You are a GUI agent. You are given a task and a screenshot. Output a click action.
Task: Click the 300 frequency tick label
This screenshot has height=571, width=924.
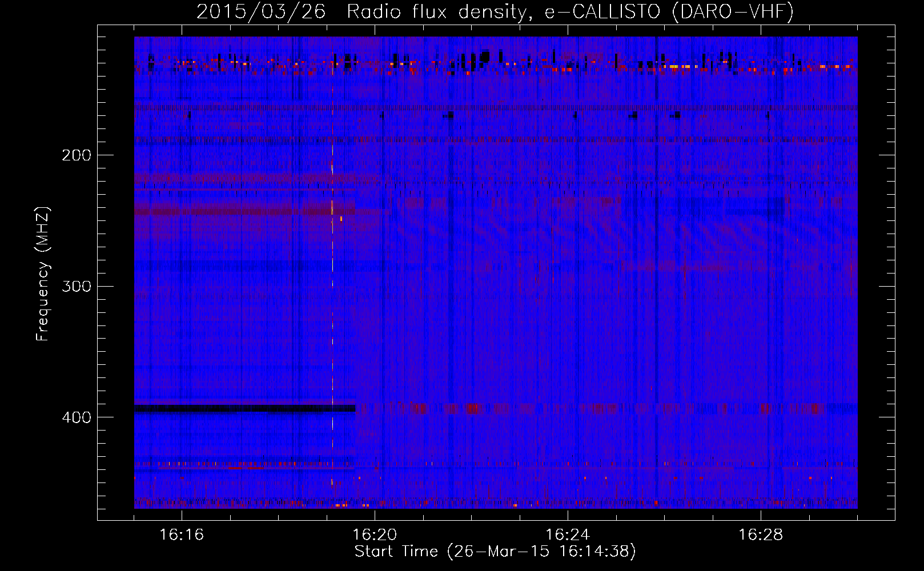(77, 286)
